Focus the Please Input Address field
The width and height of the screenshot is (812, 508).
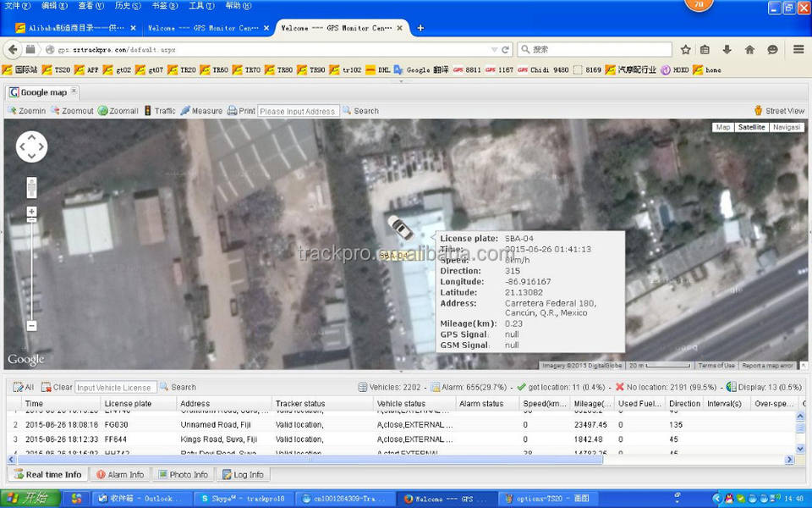point(298,111)
